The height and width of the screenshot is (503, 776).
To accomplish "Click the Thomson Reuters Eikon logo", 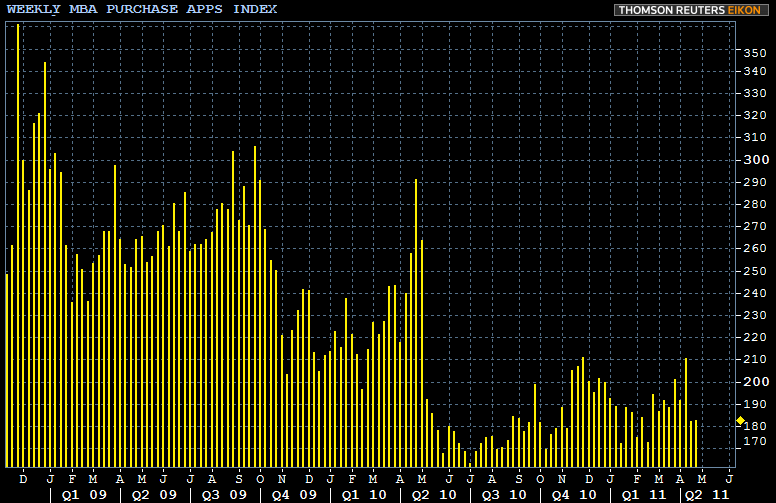I will pos(692,9).
